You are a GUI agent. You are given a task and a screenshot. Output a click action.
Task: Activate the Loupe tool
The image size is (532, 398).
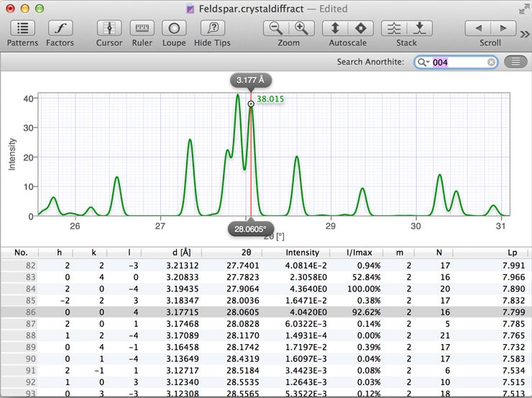(174, 29)
